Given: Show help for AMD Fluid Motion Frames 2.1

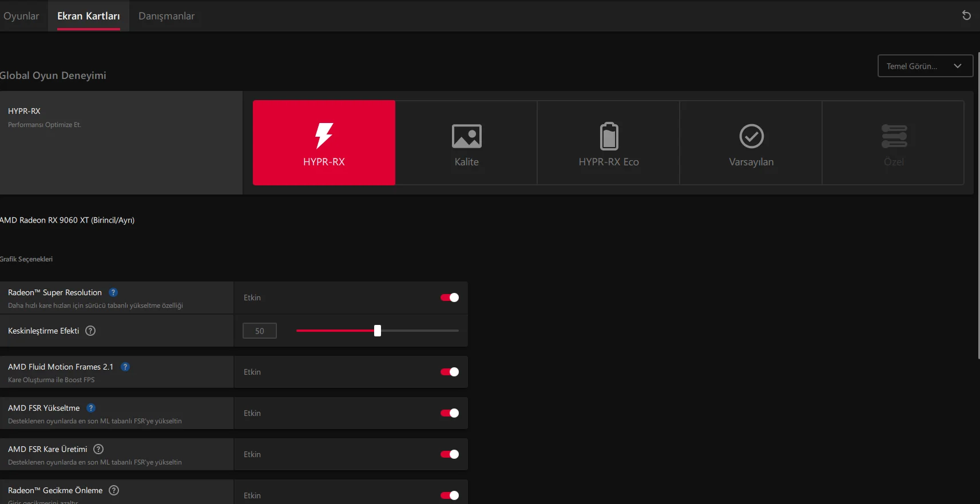Looking at the screenshot, I should [x=125, y=367].
